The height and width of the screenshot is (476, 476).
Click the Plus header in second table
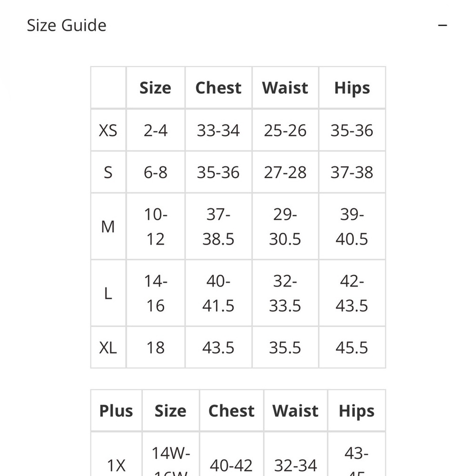tap(116, 411)
